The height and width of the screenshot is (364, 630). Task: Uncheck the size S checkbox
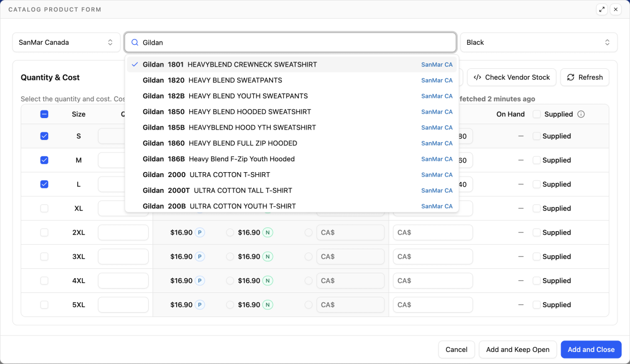coord(44,136)
